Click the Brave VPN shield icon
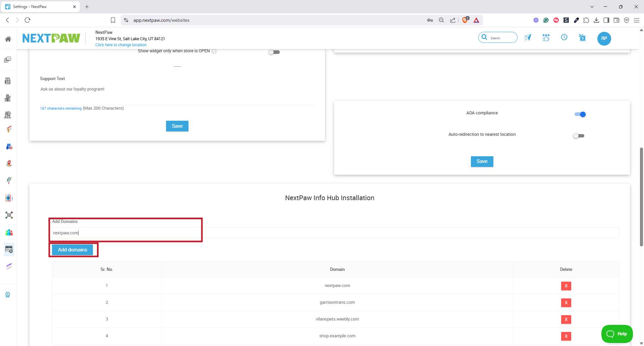644x346 pixels. coord(627,20)
